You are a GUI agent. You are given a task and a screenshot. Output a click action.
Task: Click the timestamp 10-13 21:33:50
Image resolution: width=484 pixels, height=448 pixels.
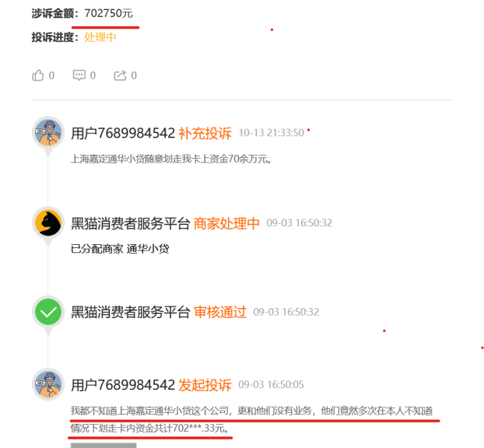click(x=272, y=133)
